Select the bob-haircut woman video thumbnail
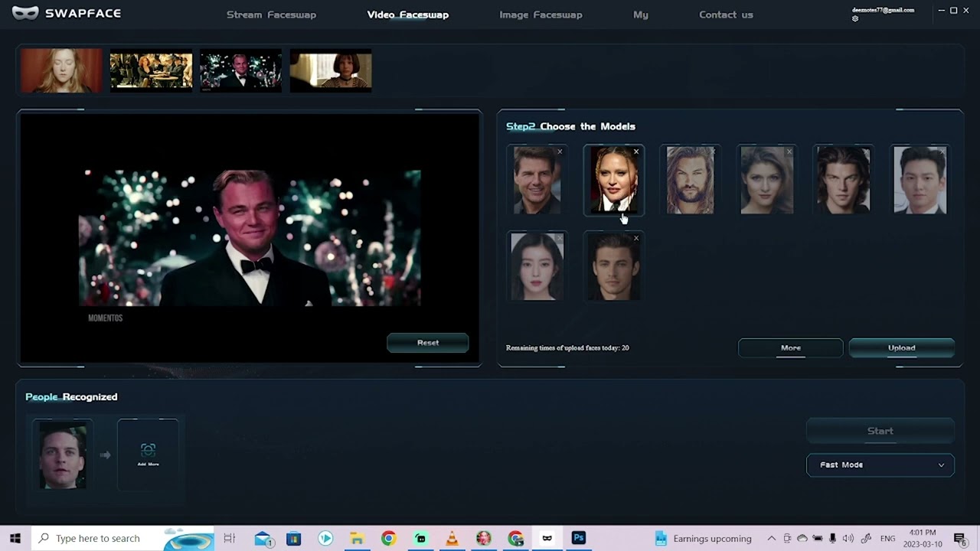 pyautogui.click(x=331, y=70)
